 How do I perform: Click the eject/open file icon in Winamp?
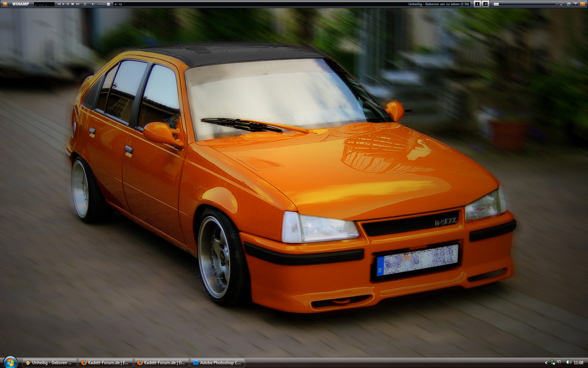85,4
